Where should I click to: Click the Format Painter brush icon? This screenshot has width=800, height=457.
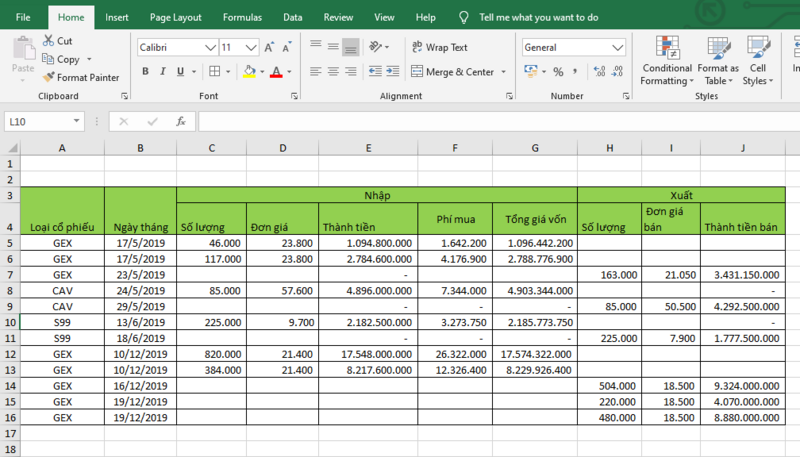(49, 77)
